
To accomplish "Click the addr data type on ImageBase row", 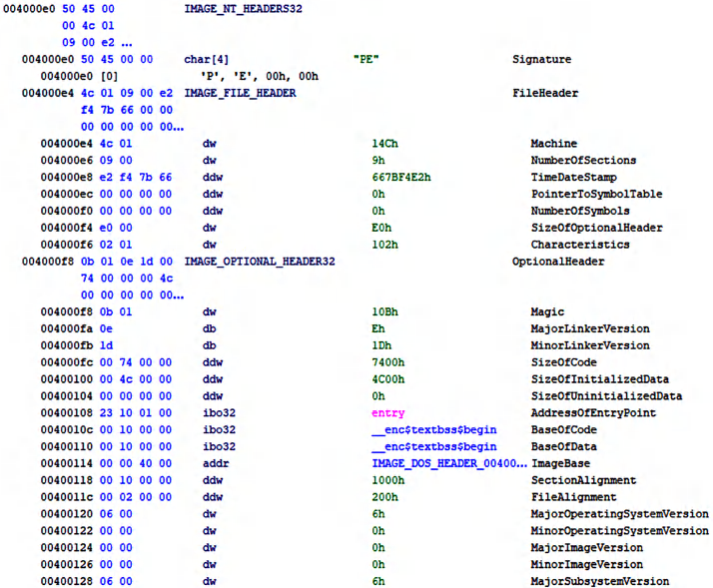I will (x=216, y=463).
